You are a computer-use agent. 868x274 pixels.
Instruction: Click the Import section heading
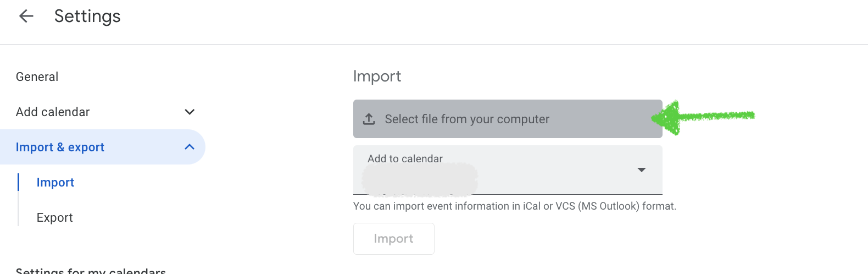click(x=377, y=76)
